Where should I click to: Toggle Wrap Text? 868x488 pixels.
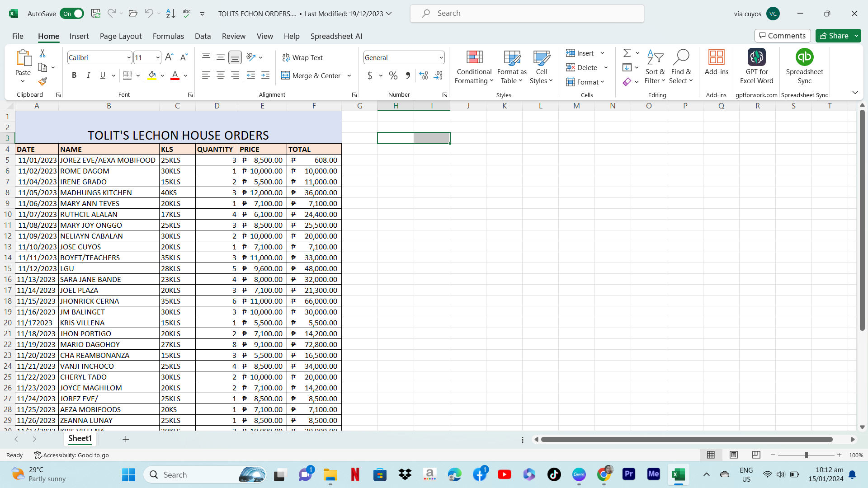point(302,57)
